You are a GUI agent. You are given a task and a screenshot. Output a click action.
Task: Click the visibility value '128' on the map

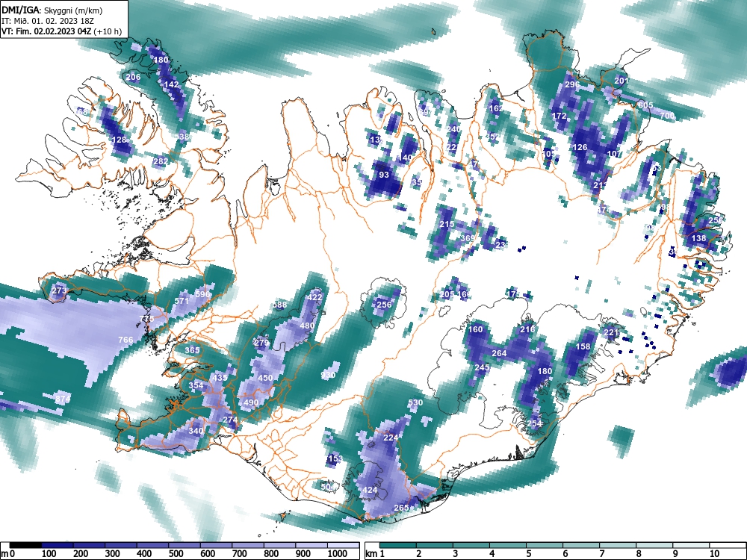pos(119,140)
